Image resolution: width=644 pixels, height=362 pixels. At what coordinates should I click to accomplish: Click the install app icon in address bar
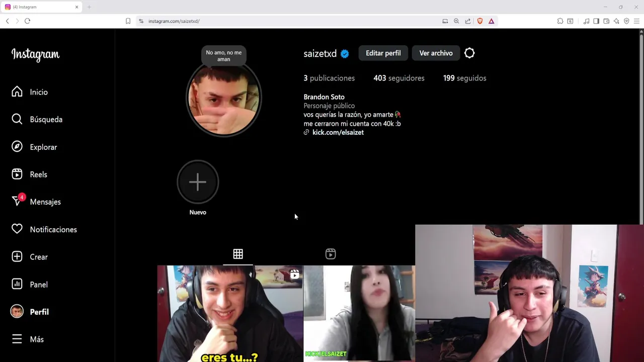click(x=445, y=21)
